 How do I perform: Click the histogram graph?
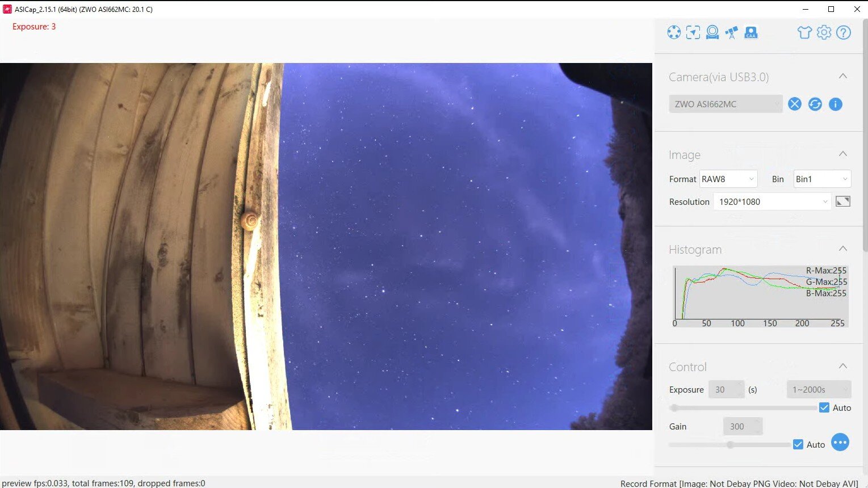click(x=761, y=296)
